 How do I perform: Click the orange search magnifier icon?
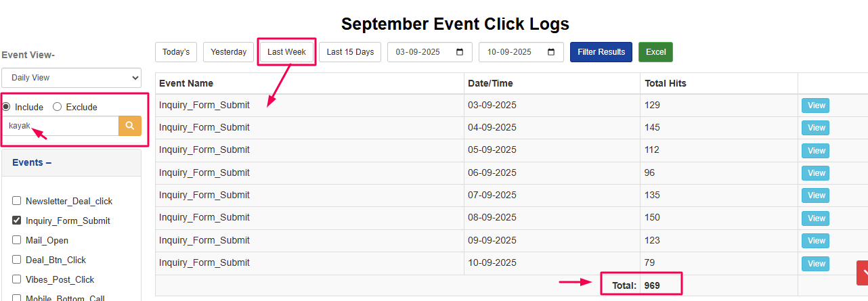tap(129, 126)
